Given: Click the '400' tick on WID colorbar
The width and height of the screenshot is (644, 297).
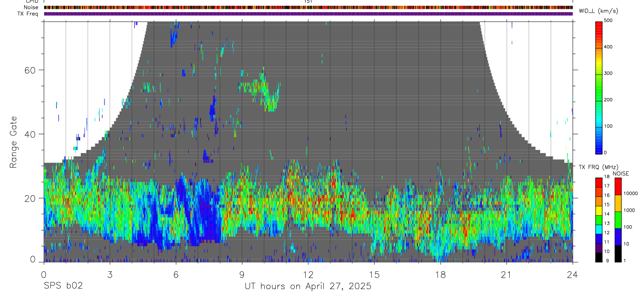Looking at the screenshot, I should point(608,47).
